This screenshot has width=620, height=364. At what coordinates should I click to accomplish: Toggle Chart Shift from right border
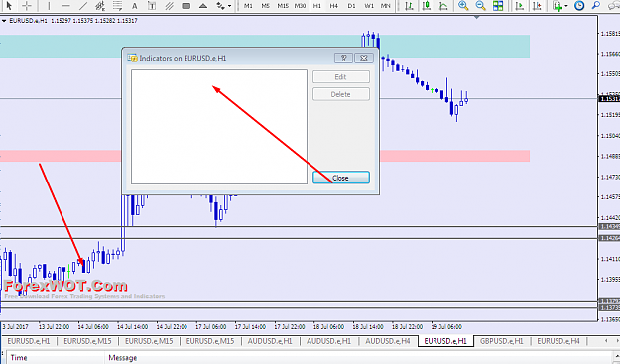[537, 6]
